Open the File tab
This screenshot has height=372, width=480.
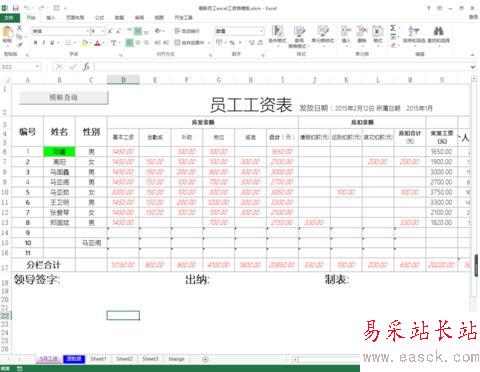[10, 17]
